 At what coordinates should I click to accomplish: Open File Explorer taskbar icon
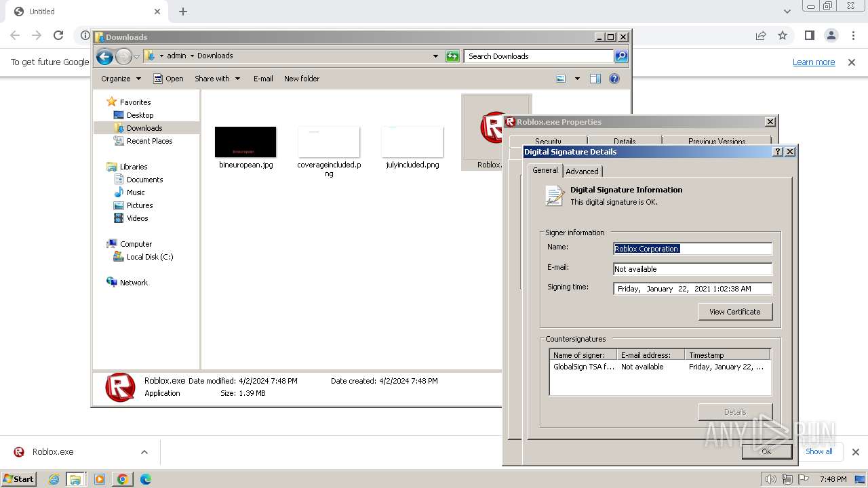click(75, 479)
